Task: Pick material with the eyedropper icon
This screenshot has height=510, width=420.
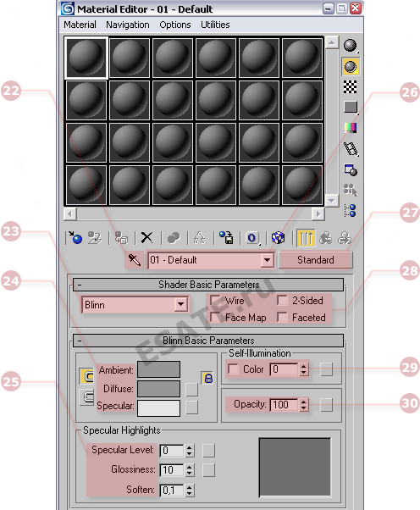Action: [135, 260]
